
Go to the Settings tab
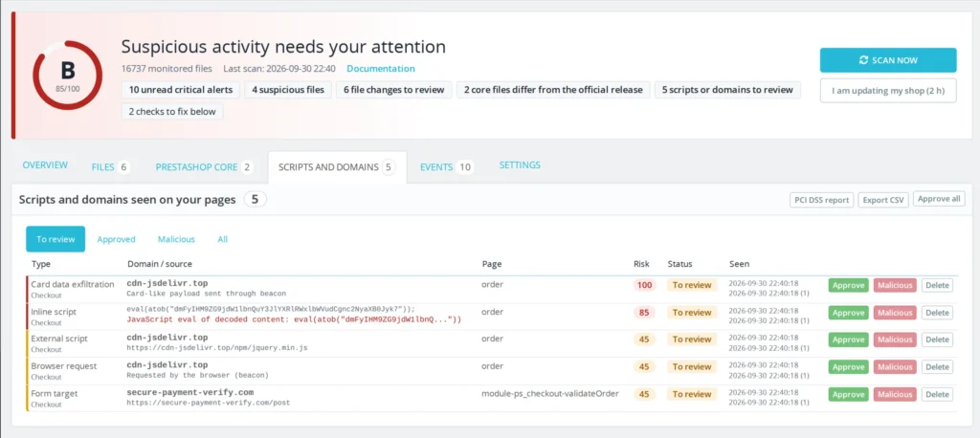coord(520,165)
